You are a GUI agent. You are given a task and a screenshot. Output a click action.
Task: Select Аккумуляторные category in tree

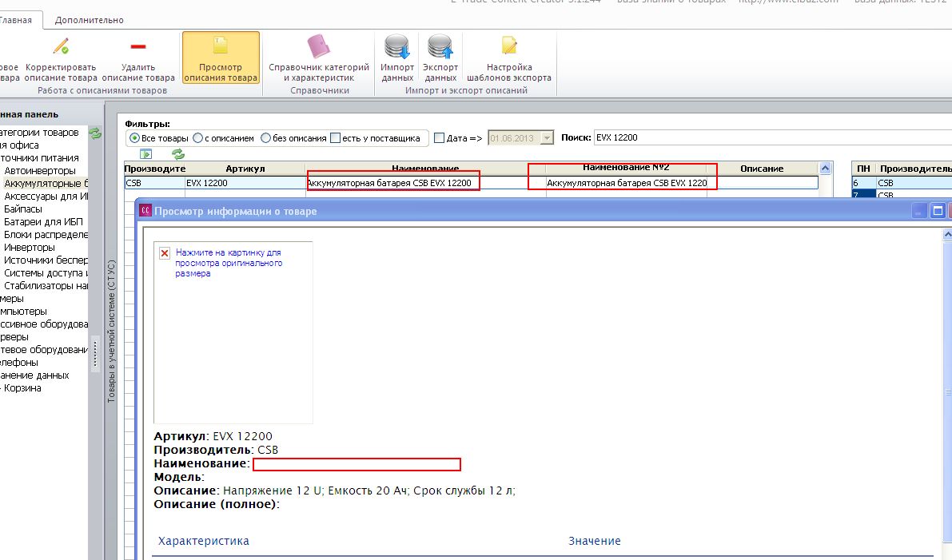(46, 184)
